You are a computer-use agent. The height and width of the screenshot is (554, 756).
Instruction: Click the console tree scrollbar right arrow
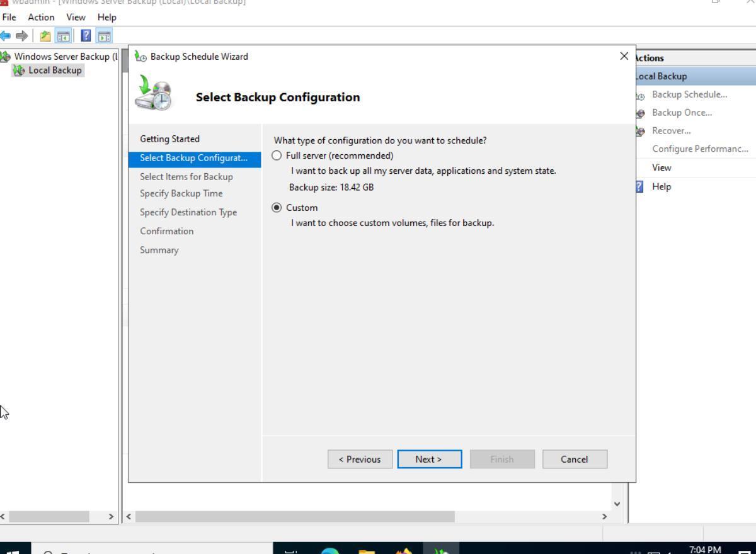click(112, 516)
